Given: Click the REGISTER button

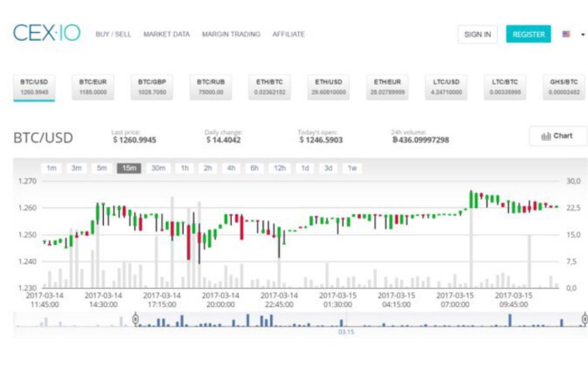Looking at the screenshot, I should [528, 34].
